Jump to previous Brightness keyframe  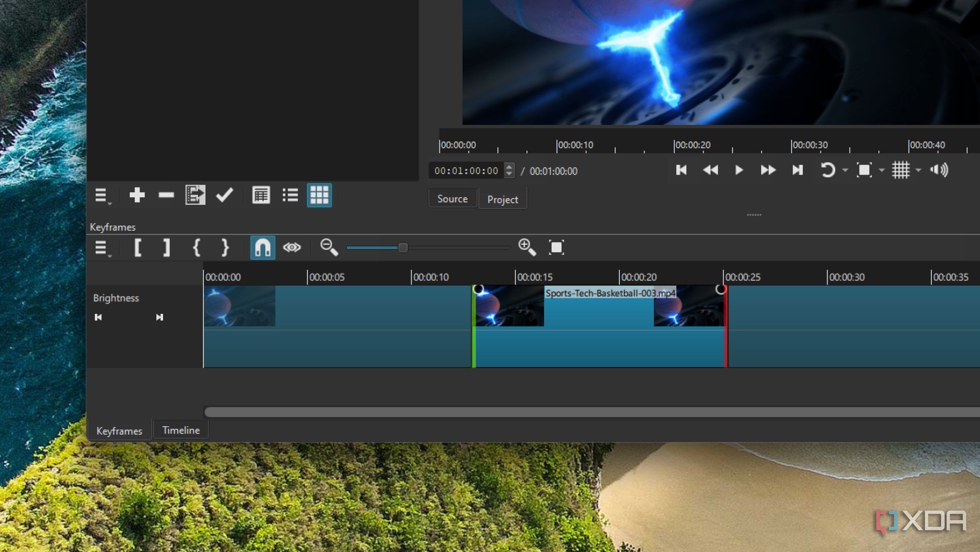pos(98,317)
